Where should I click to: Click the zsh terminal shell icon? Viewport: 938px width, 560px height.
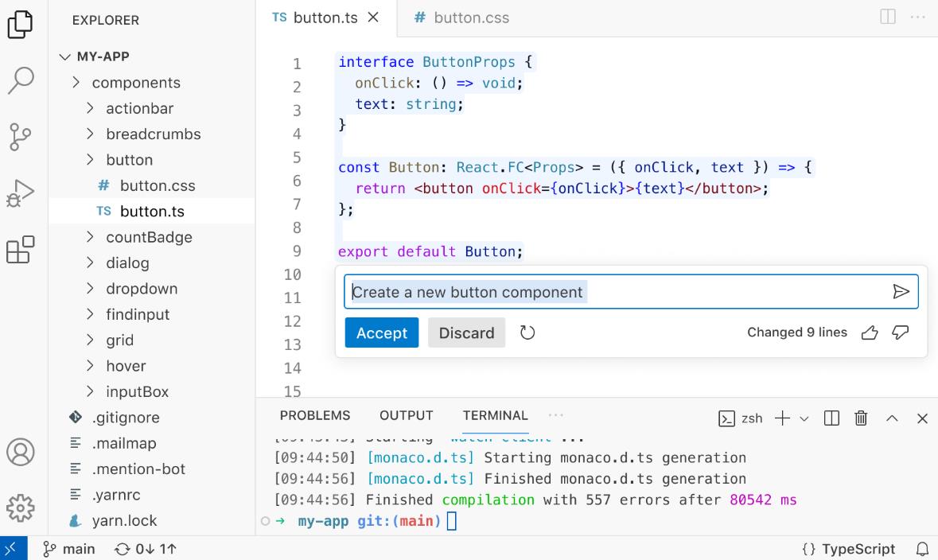pos(726,418)
